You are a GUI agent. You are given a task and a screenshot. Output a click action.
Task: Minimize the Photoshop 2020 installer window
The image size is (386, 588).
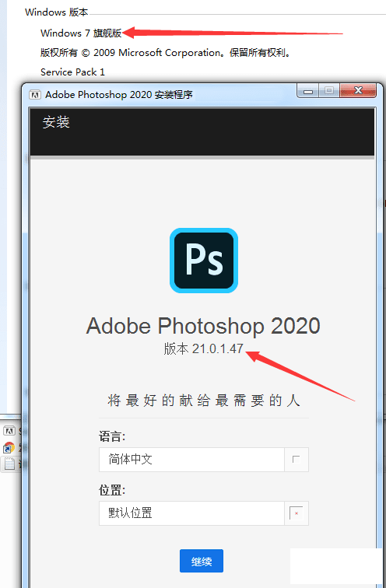pos(308,91)
